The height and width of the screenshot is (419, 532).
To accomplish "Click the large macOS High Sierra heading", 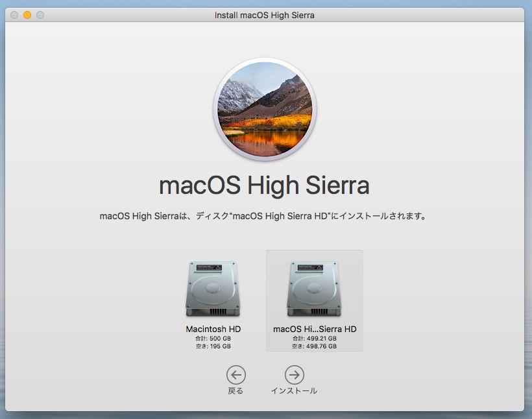I will point(264,186).
